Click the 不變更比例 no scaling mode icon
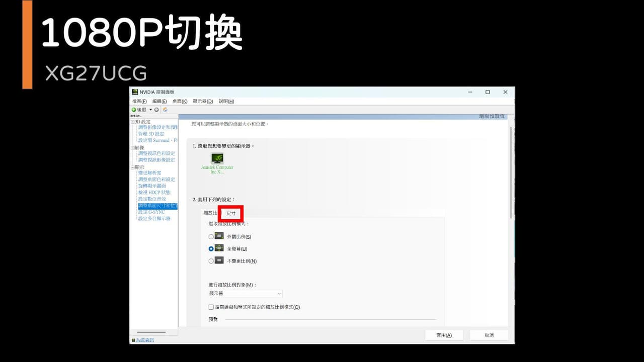The image size is (644, 362). coord(219,260)
